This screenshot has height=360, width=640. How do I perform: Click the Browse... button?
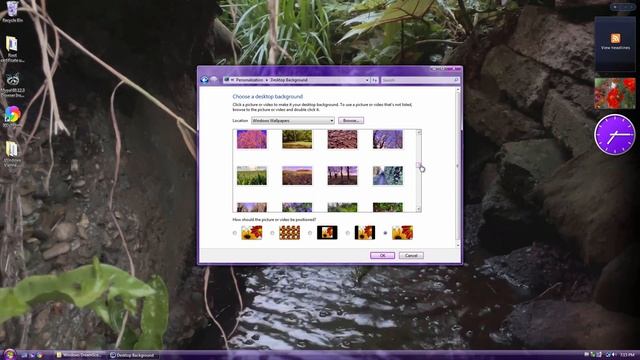tap(351, 120)
